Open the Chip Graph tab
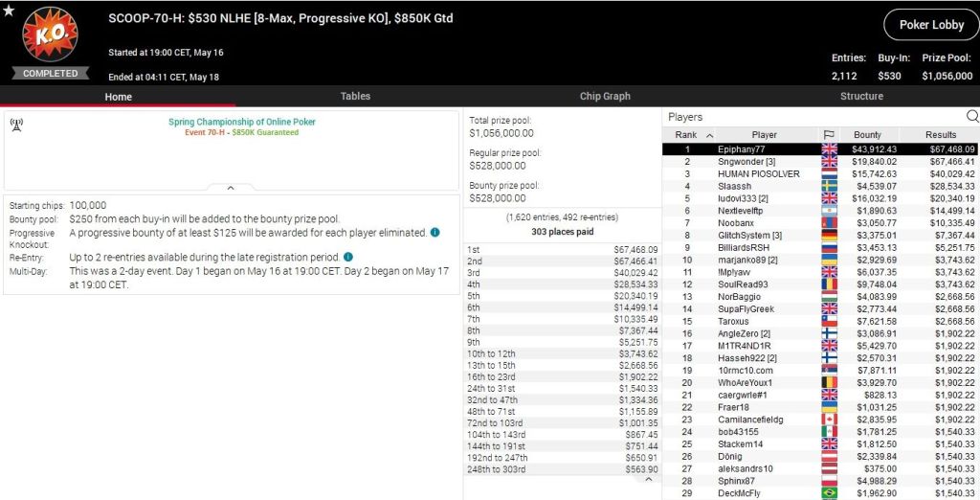980x500 pixels. (605, 96)
